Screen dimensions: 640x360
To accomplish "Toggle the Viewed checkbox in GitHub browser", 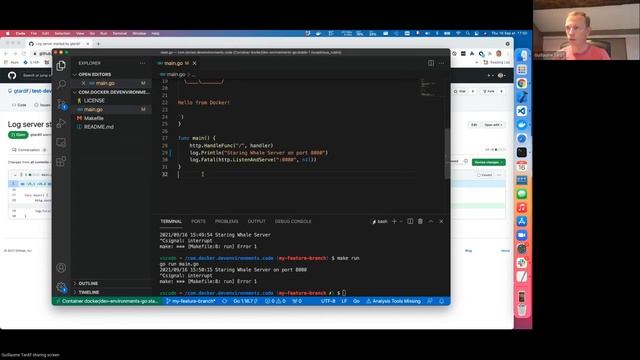I will (x=484, y=175).
